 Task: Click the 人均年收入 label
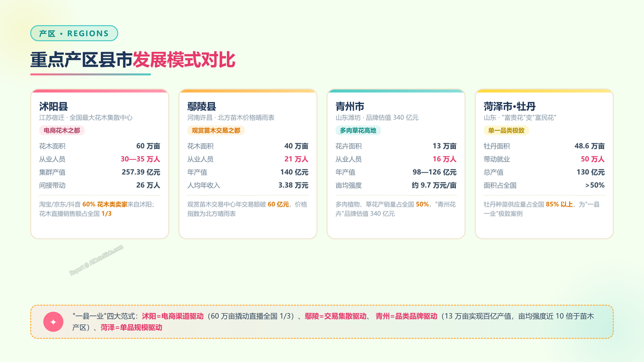click(x=204, y=185)
